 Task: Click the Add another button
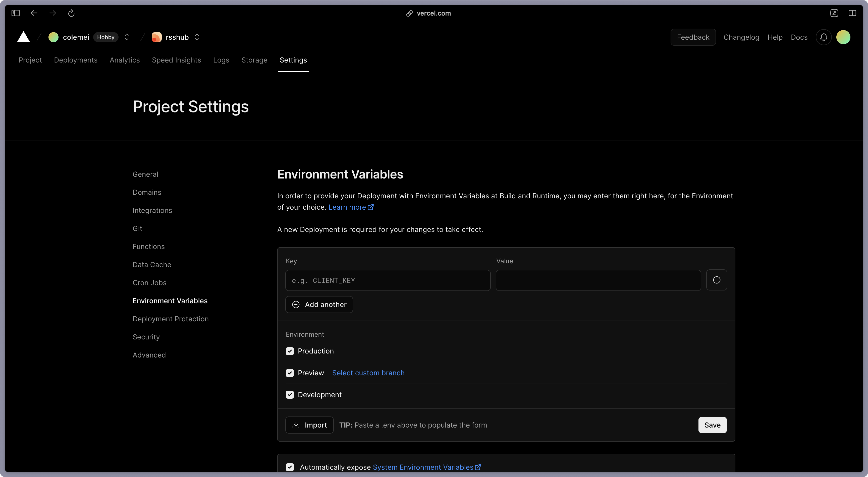(319, 305)
